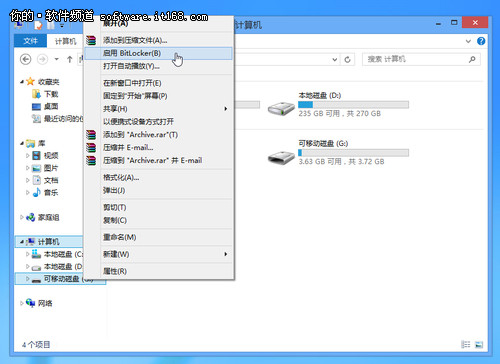Viewport: 500px width, 364px height.
Task: Click the 搜索 计算机 search field
Action: (416, 59)
